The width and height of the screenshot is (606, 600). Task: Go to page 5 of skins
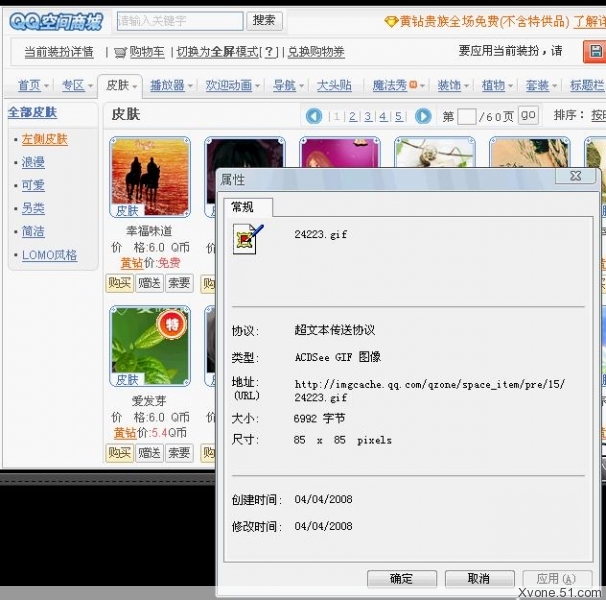coord(398,116)
